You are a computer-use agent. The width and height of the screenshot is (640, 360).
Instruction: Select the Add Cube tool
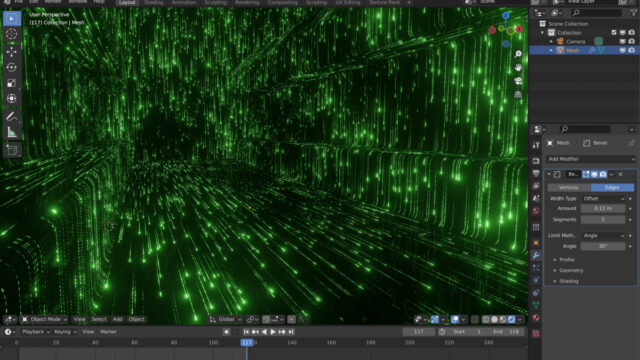(12, 150)
